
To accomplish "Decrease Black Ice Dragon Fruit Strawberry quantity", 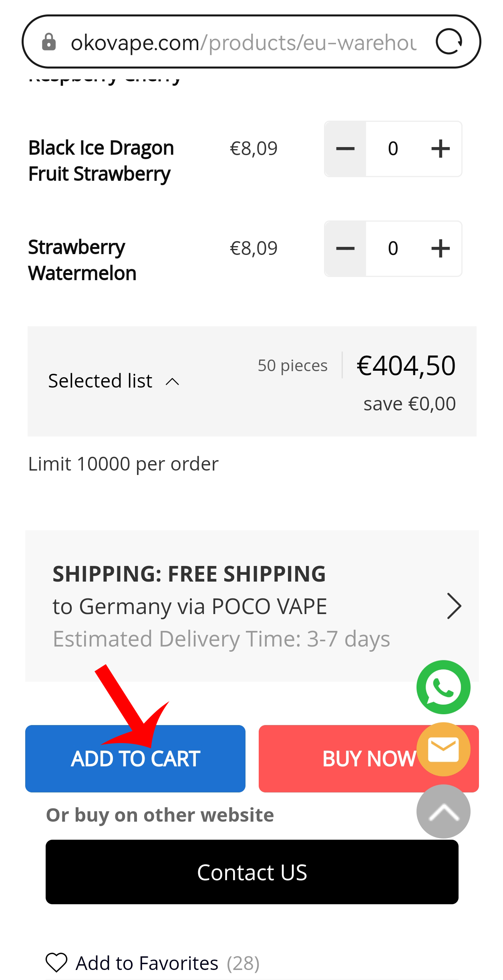I will pos(345,149).
